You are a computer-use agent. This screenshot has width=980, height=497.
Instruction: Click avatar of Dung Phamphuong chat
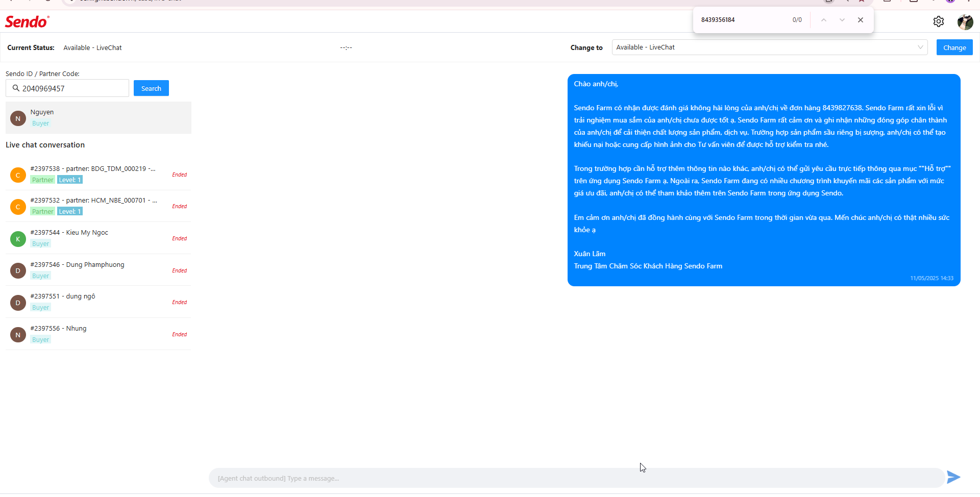coord(18,271)
